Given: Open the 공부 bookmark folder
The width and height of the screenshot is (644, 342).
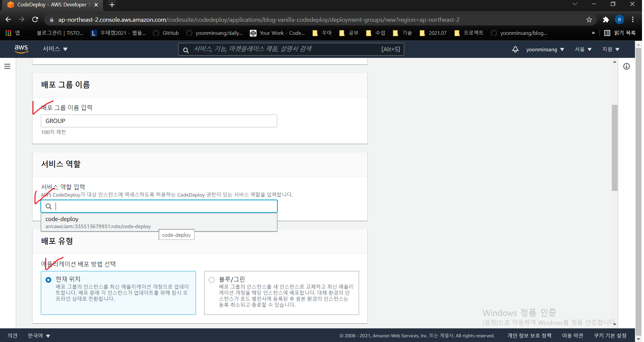Looking at the screenshot, I should [349, 33].
